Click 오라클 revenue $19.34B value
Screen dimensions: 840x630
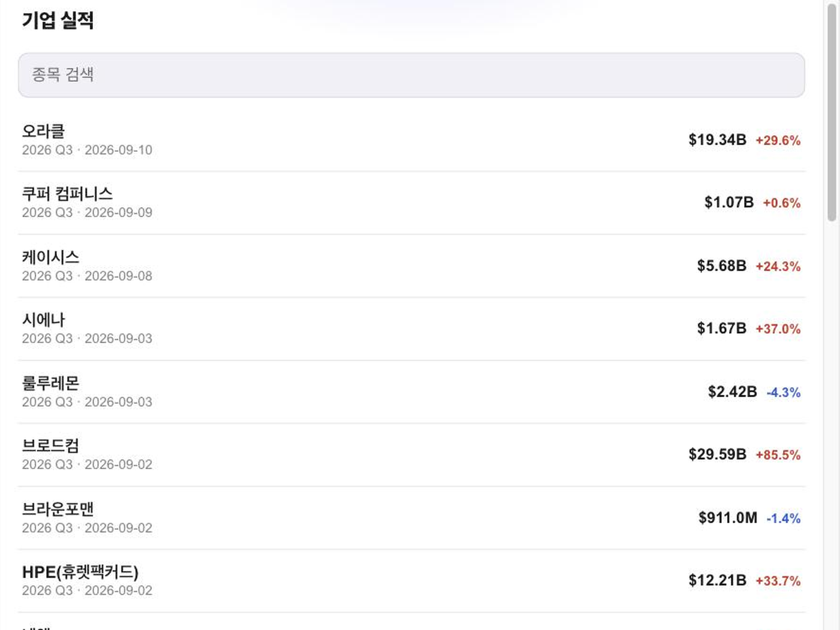click(x=717, y=140)
